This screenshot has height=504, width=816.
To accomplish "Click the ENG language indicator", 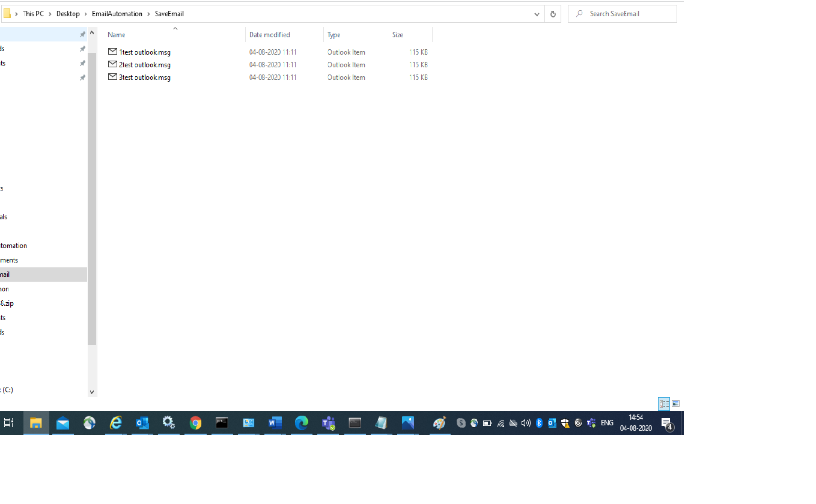I will click(x=607, y=423).
